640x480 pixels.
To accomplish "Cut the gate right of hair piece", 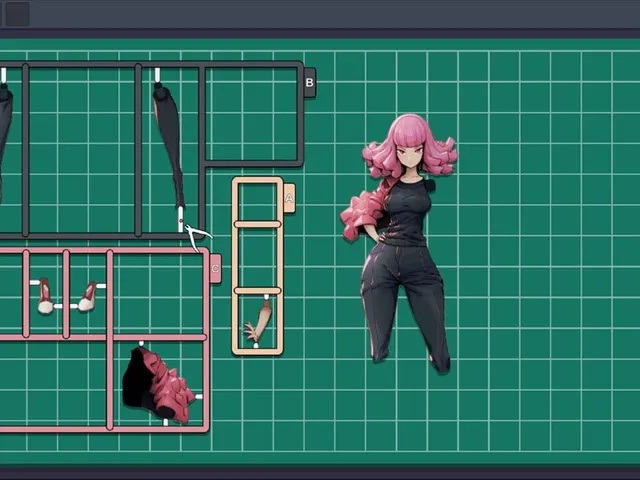I will [x=199, y=396].
